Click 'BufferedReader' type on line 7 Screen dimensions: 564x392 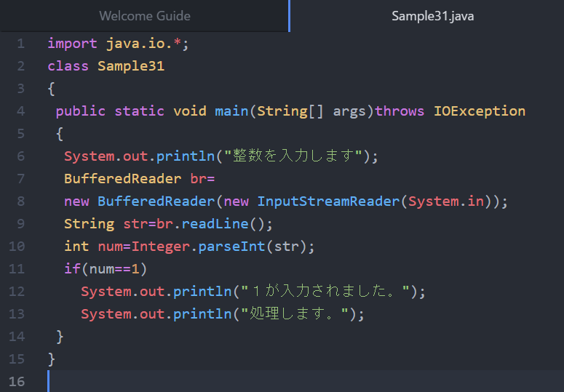[x=123, y=179]
